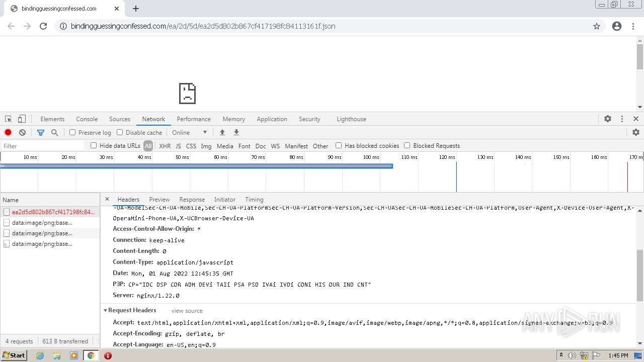This screenshot has height=362, width=644.
Task: Switch to the Elements tab
Action: (x=52, y=119)
